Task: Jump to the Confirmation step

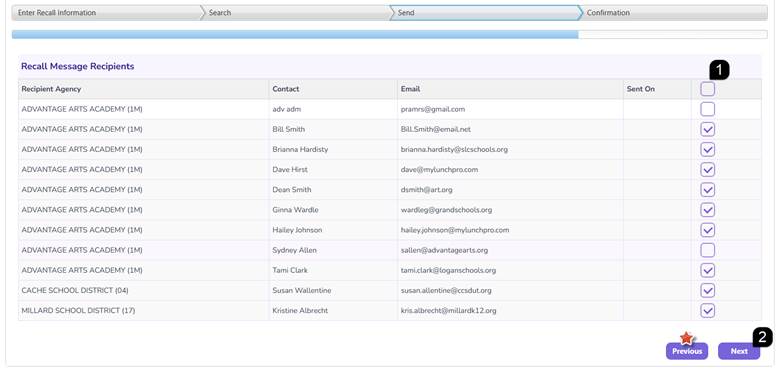Action: point(674,13)
